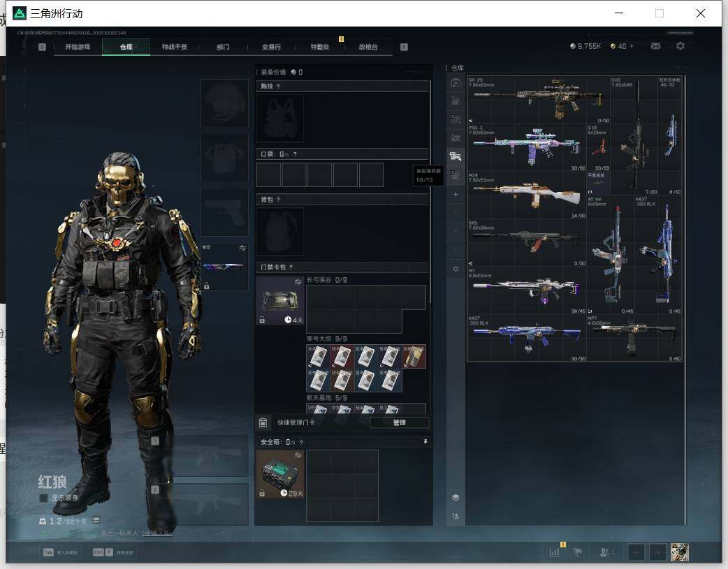Select the highlighted weapons storage sidebar tab
728x569 pixels.
click(x=456, y=156)
